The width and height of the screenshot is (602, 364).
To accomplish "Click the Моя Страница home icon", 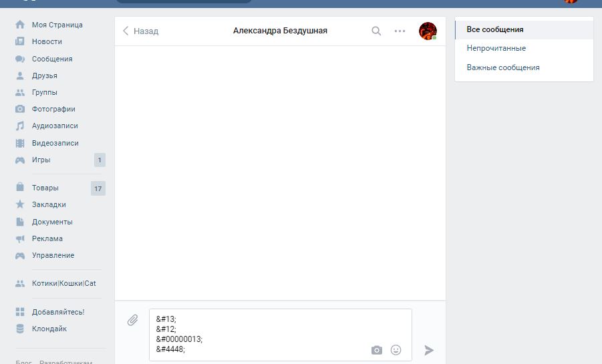I will 20,25.
